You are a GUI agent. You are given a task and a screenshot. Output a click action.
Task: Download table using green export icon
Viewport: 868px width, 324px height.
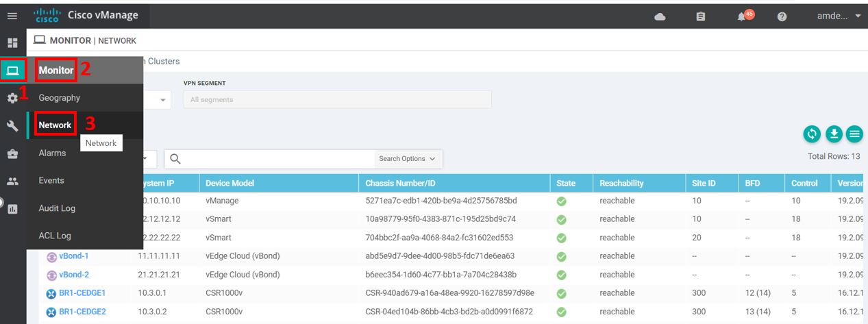834,134
